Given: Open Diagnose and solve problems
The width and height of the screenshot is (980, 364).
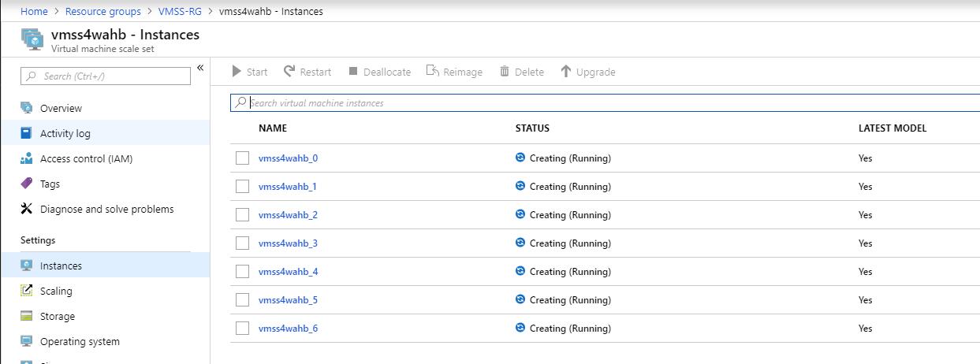Looking at the screenshot, I should 106,209.
